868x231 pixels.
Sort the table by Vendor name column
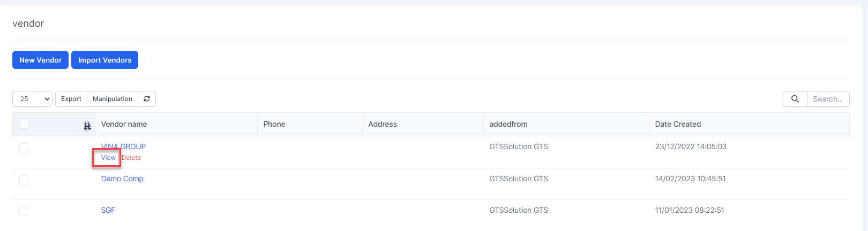[x=124, y=124]
